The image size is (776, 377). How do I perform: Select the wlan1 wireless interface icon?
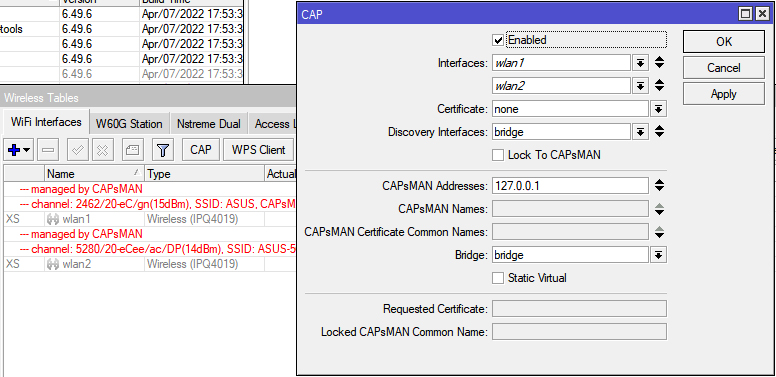coord(52,219)
